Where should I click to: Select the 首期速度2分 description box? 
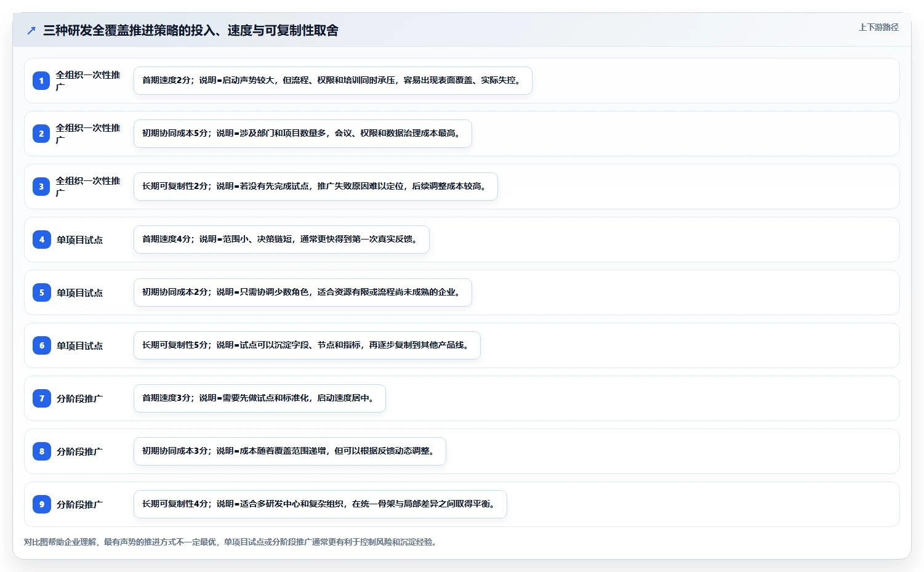coord(333,81)
